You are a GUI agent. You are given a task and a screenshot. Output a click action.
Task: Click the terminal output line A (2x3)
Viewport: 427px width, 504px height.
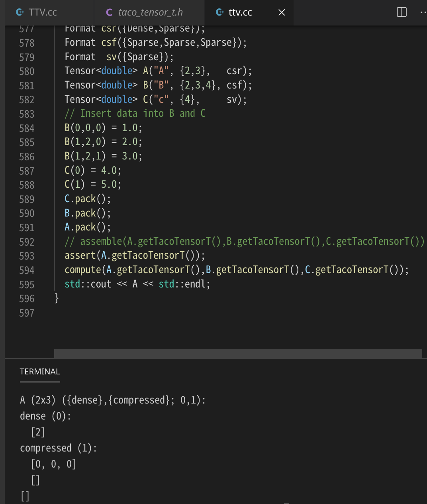[113, 400]
